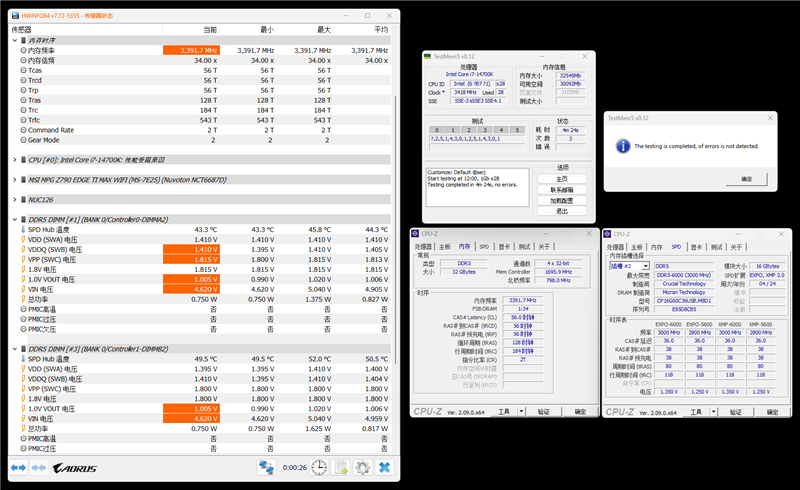The height and width of the screenshot is (490, 800).
Task: Open sensor settings via the gear icon
Action: [x=363, y=468]
